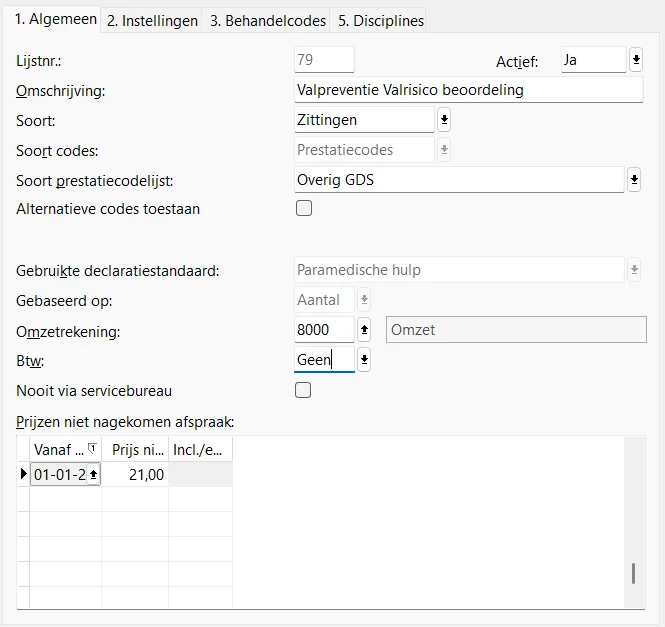Open the Omzetrekening lookup arrow

pos(365,329)
